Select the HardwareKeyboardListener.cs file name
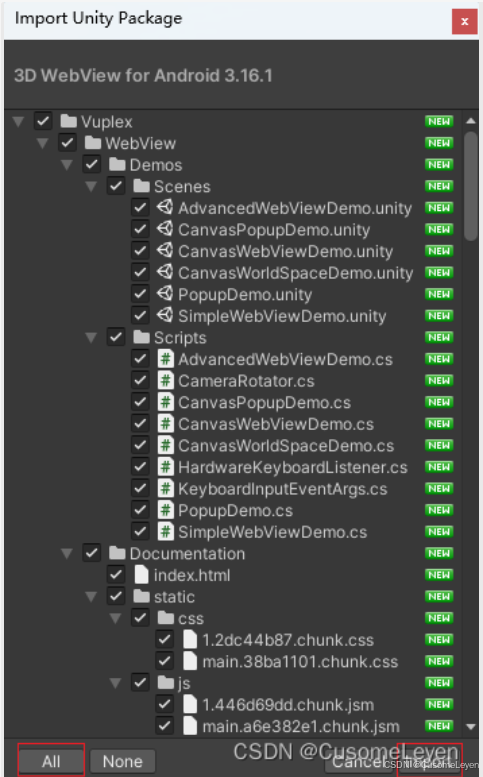This screenshot has width=483, height=777. pyautogui.click(x=293, y=467)
